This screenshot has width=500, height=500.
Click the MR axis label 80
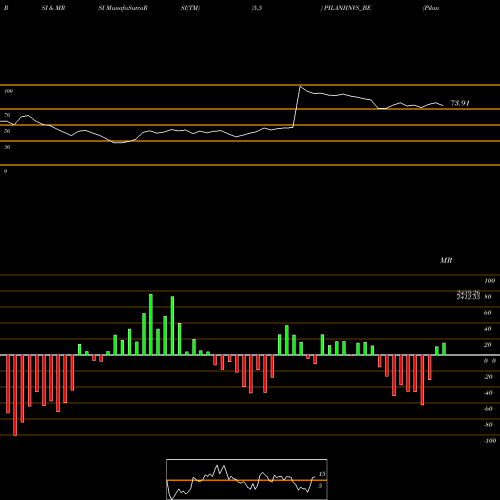pyautogui.click(x=488, y=297)
